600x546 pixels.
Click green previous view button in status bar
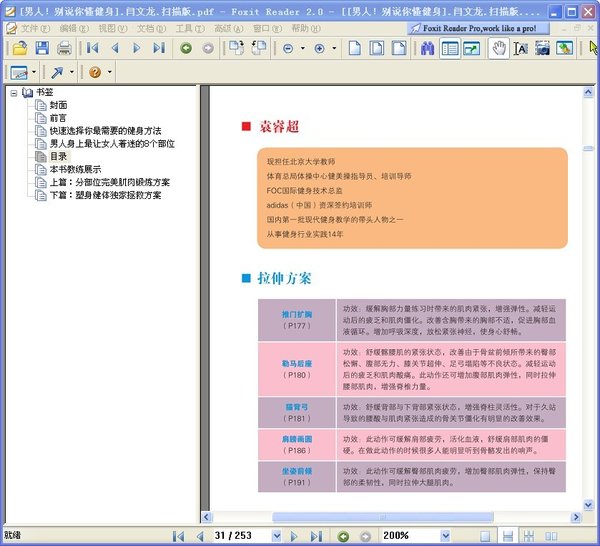coord(343,536)
